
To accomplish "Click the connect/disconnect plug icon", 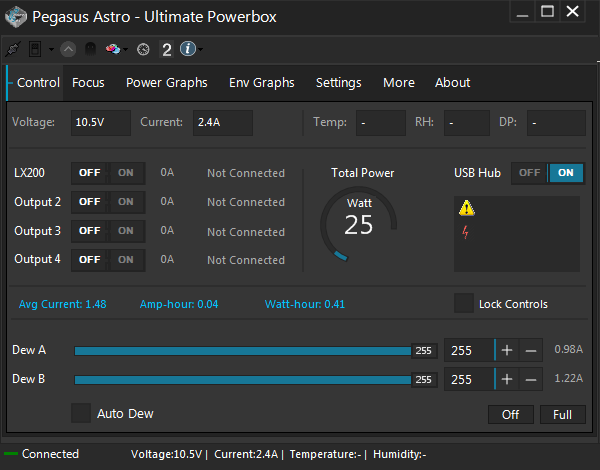I will tap(13, 49).
